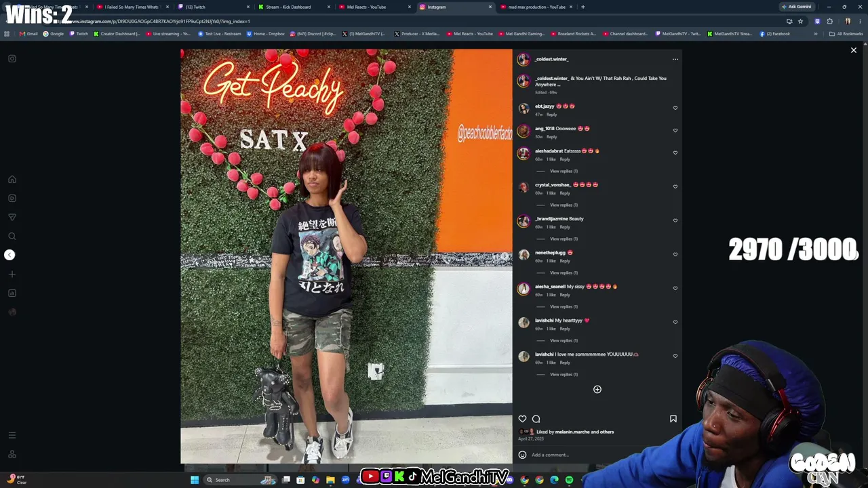Save the post with the bookmark icon
This screenshot has height=488, width=868.
click(673, 419)
